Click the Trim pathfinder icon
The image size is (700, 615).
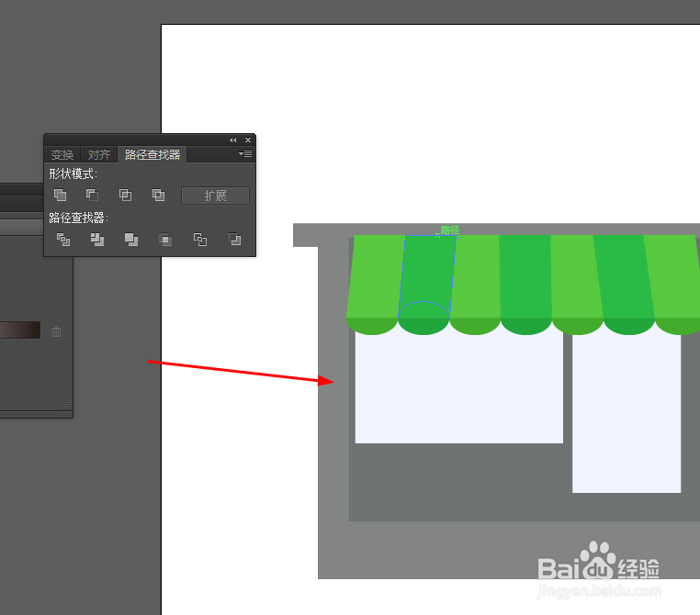tap(97, 240)
